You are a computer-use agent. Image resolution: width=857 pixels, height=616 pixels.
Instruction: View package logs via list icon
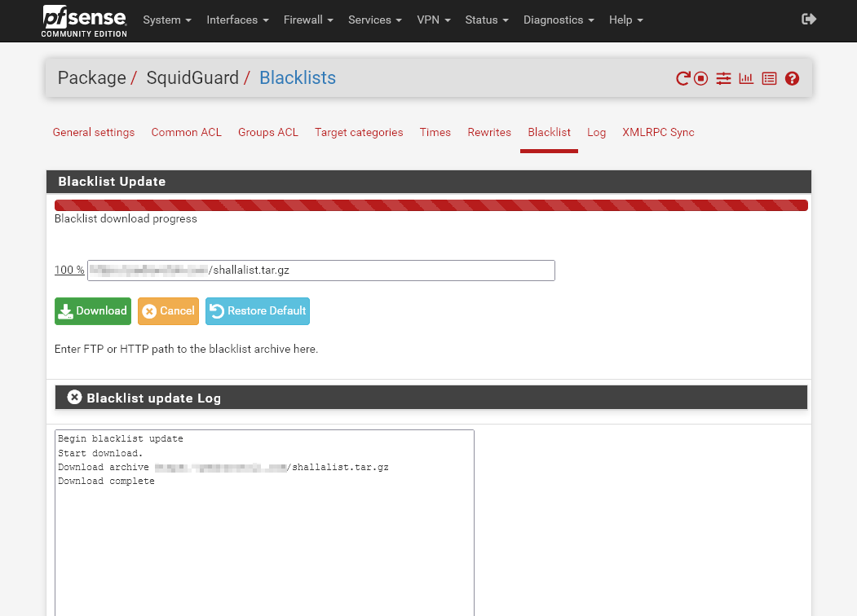point(769,78)
